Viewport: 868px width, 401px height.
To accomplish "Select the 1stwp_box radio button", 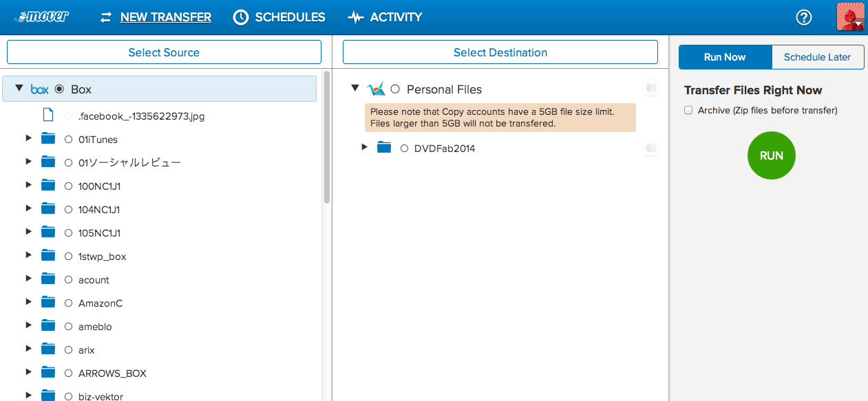I will 68,257.
